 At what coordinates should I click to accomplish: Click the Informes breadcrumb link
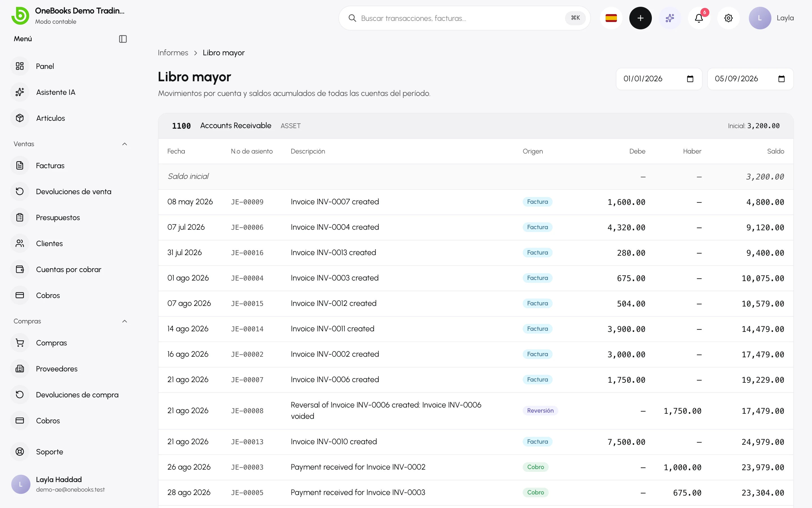click(x=173, y=53)
